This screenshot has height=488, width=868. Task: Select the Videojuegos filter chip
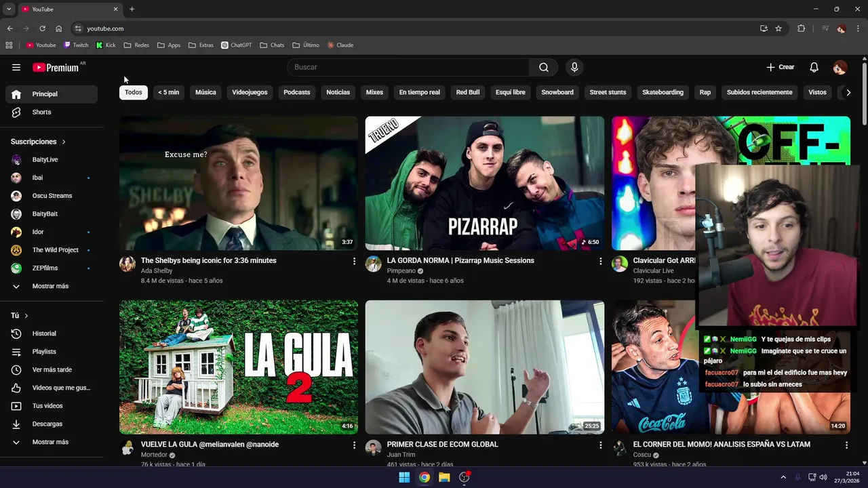tap(250, 92)
